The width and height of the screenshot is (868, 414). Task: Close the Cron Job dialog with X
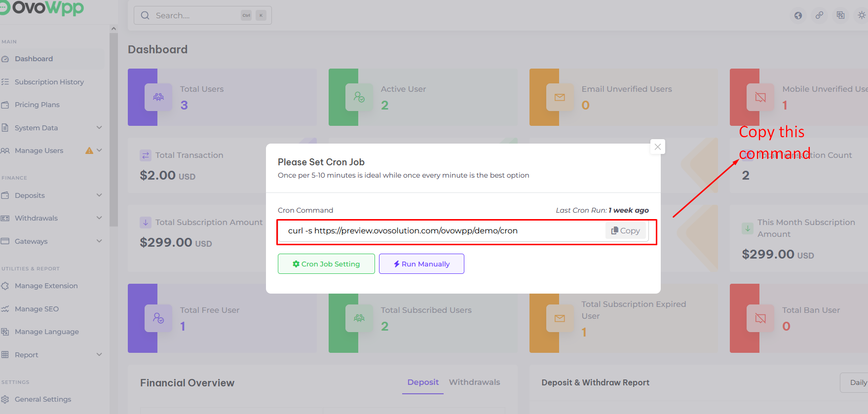coord(657,147)
